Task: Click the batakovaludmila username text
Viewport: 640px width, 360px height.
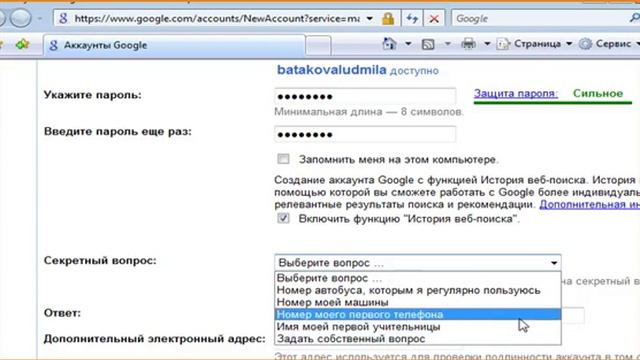Action: click(x=331, y=70)
